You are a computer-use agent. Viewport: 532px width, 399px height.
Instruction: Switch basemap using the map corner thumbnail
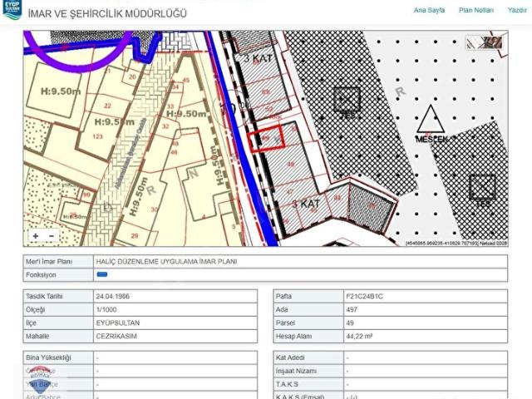[x=484, y=42]
